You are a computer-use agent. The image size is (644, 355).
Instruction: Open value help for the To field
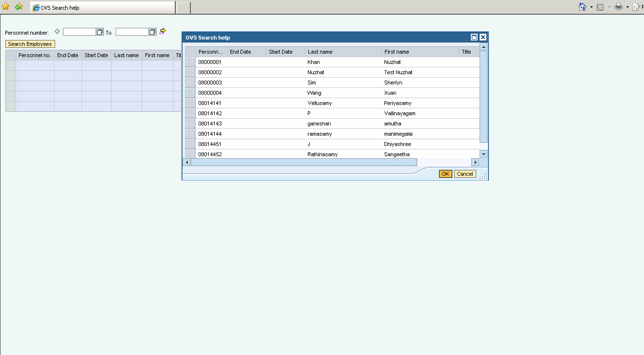[x=152, y=31]
